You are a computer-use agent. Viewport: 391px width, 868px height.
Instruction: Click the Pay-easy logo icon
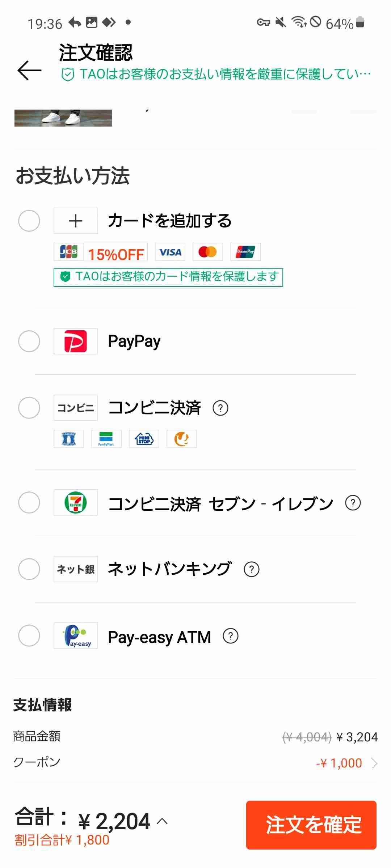[x=75, y=635]
